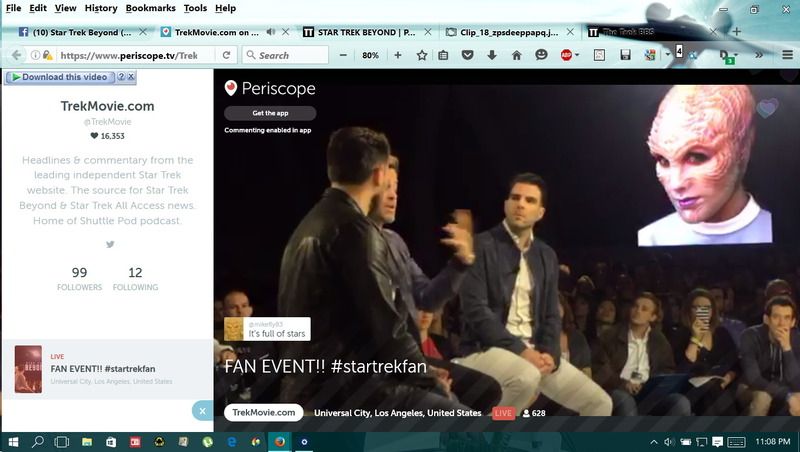Show bookmarks list icon
Image resolution: width=800 pixels, height=452 pixels.
[443, 55]
